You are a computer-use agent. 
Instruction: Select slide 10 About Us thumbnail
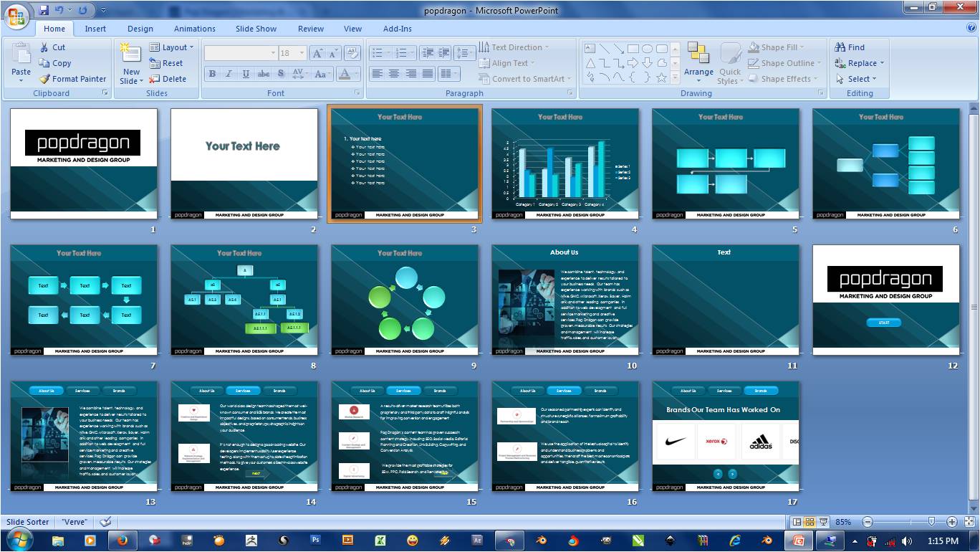[565, 300]
